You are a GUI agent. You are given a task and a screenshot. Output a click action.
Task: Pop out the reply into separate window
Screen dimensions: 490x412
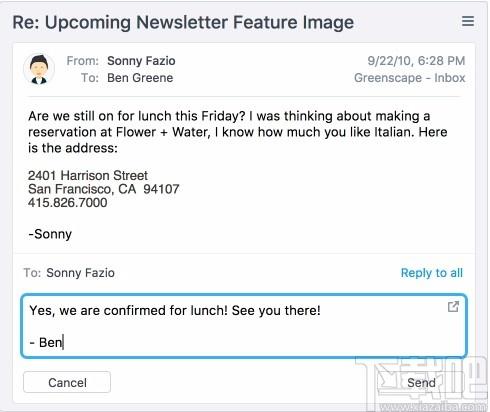pyautogui.click(x=453, y=307)
